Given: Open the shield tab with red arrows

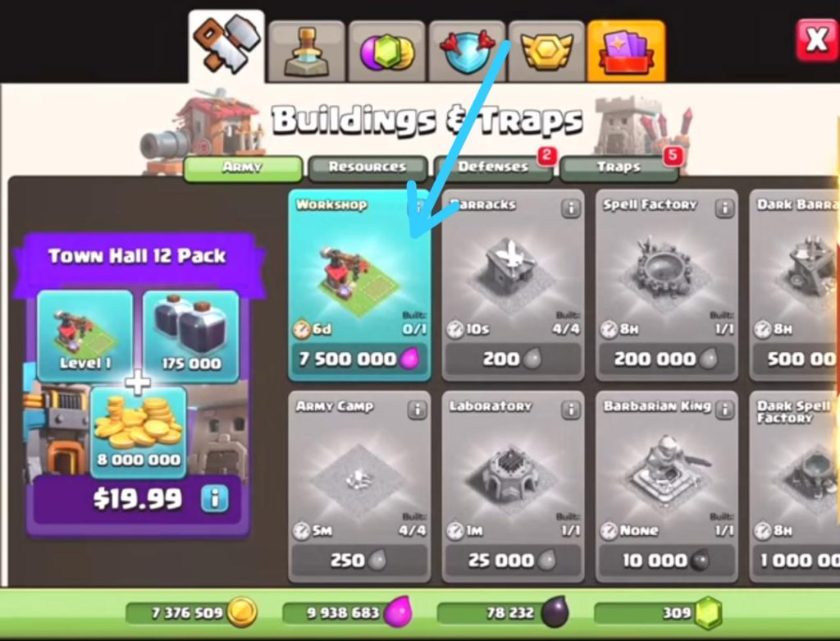Looking at the screenshot, I should tap(466, 52).
